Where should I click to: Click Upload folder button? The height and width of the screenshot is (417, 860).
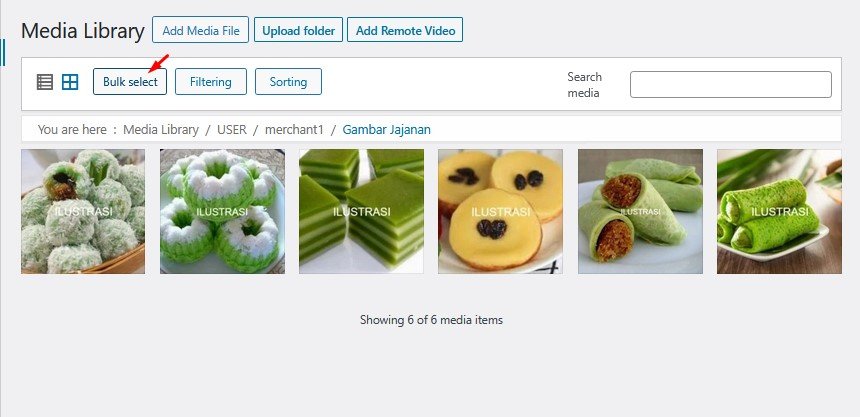(298, 30)
